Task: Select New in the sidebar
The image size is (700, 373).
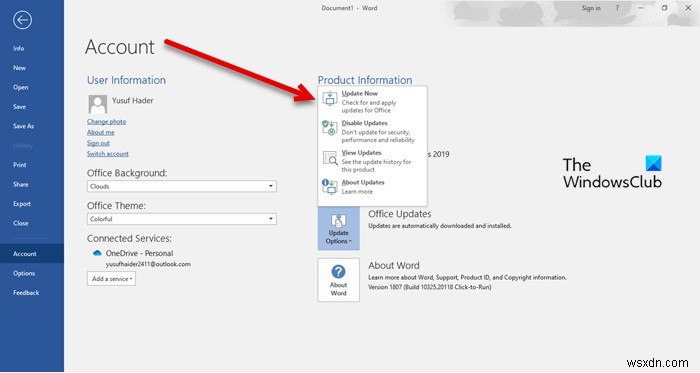Action: (x=19, y=68)
